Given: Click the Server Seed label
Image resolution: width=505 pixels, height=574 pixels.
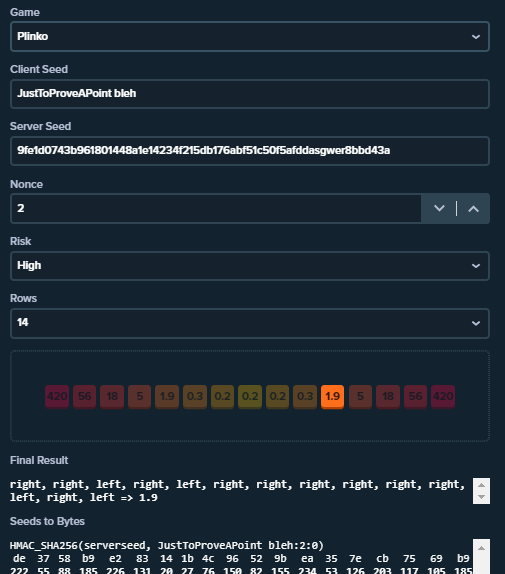Looking at the screenshot, I should (x=41, y=126).
